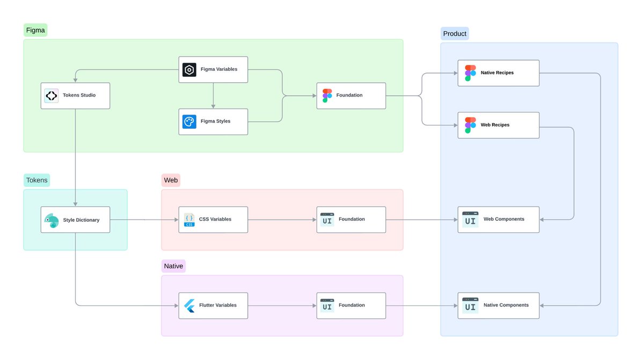Image resolution: width=644 pixels, height=364 pixels.
Task: Click the Figma Variables text
Action: pos(219,69)
